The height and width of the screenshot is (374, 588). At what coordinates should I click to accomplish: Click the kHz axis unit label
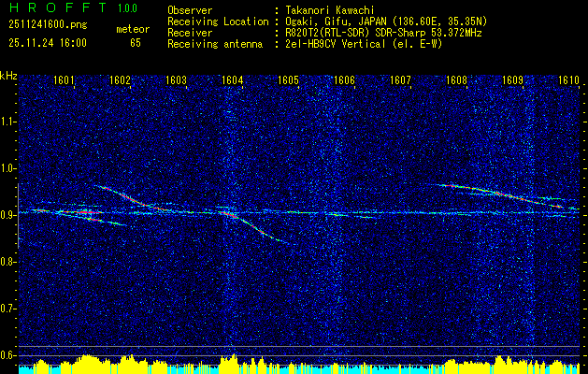[x=8, y=76]
